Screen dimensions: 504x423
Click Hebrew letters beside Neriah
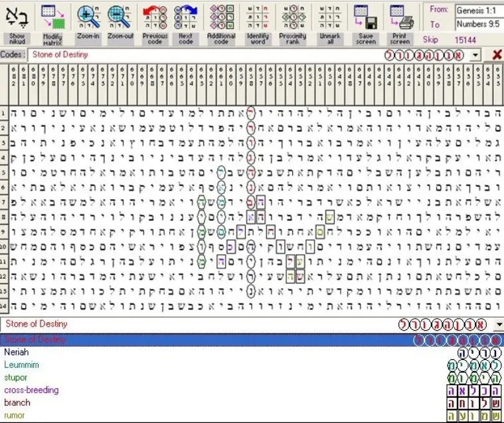point(479,353)
